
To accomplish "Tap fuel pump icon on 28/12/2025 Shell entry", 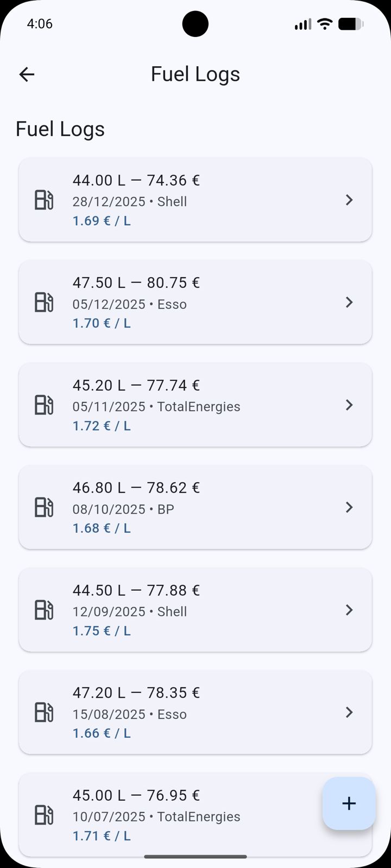I will point(44,200).
